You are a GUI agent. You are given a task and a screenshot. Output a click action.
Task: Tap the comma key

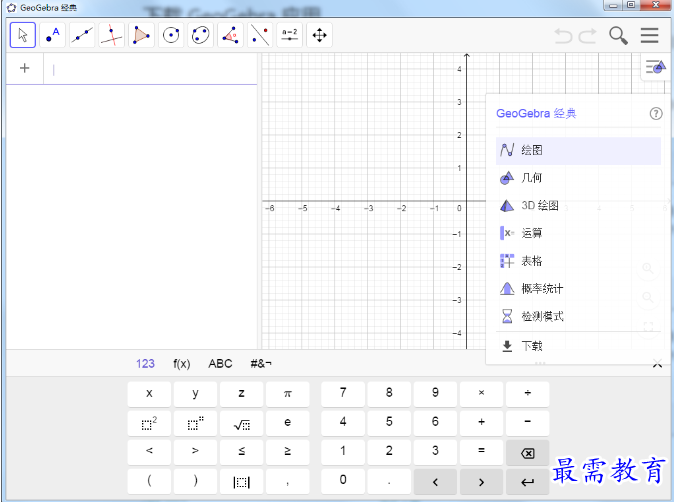[x=288, y=481]
